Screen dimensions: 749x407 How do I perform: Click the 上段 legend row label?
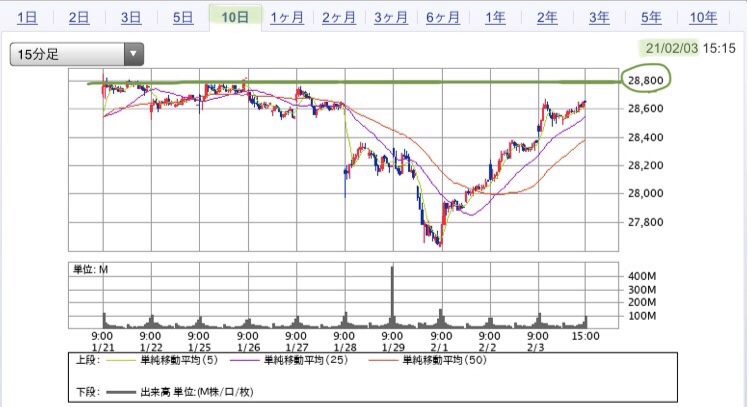coord(88,360)
